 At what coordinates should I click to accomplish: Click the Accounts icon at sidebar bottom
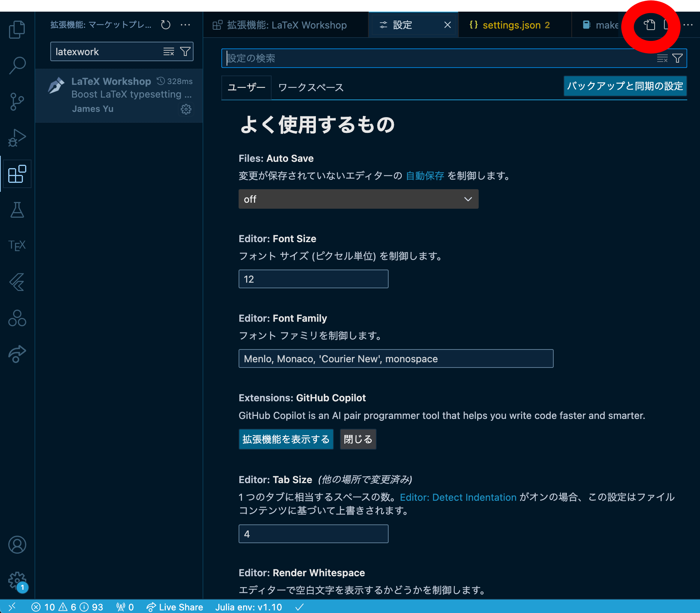coord(17,545)
